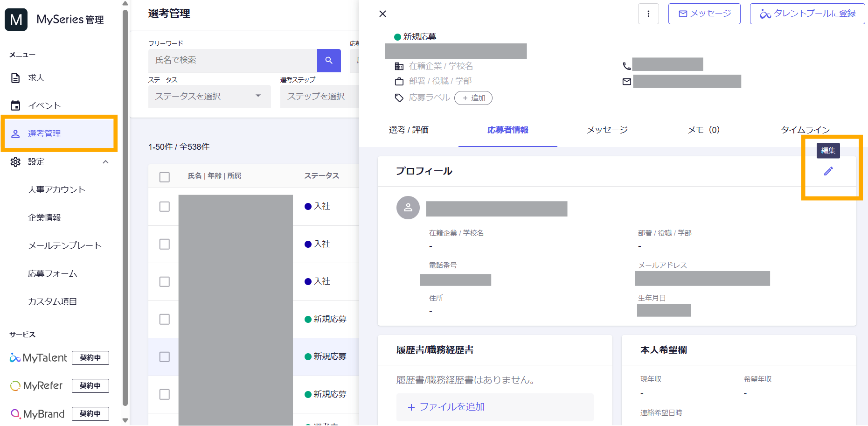Switch to the タイムライン tab
The image size is (868, 426).
pos(805,130)
